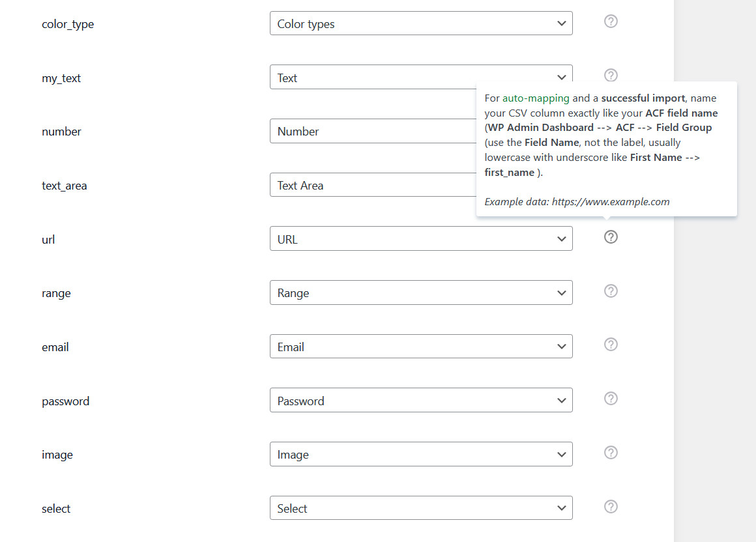Click the help icon next to my_text
This screenshot has width=756, height=542.
tap(611, 75)
